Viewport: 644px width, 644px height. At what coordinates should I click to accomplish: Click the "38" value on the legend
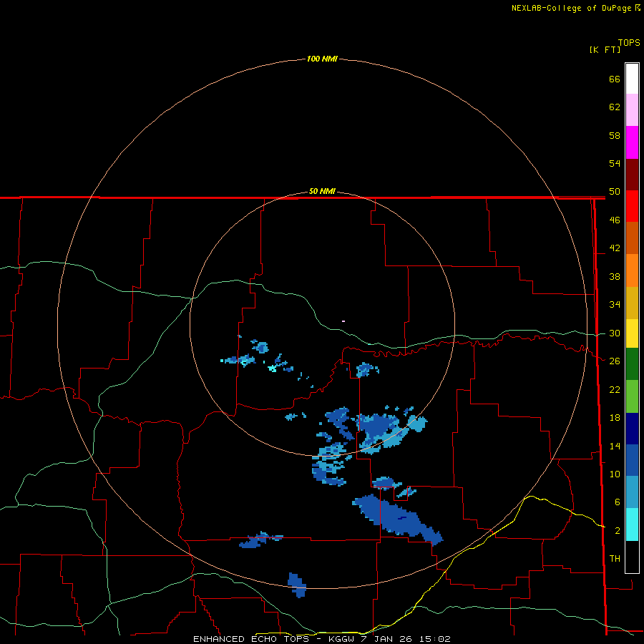tap(615, 276)
